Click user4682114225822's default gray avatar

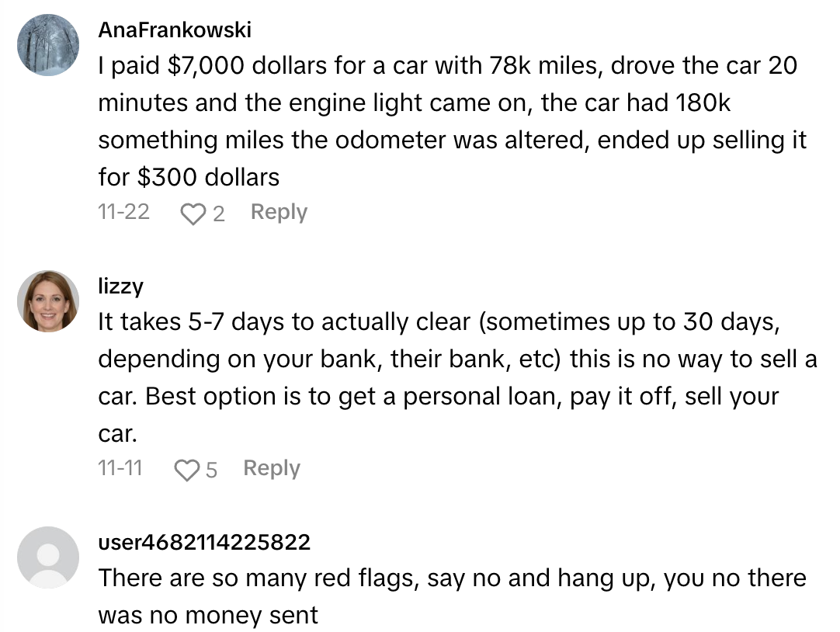pos(48,557)
